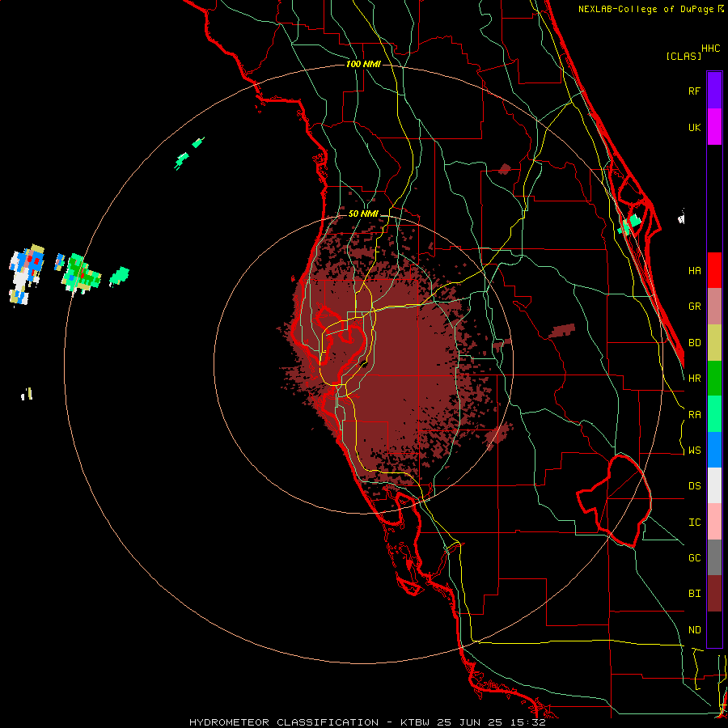Image resolution: width=728 pixels, height=728 pixels.
Task: Click the brown BI legend color swatch
Action: (714, 594)
